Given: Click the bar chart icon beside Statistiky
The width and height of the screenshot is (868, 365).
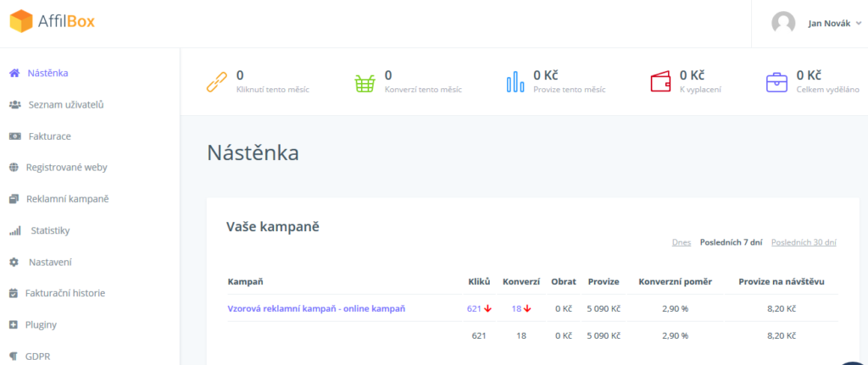Looking at the screenshot, I should [15, 230].
